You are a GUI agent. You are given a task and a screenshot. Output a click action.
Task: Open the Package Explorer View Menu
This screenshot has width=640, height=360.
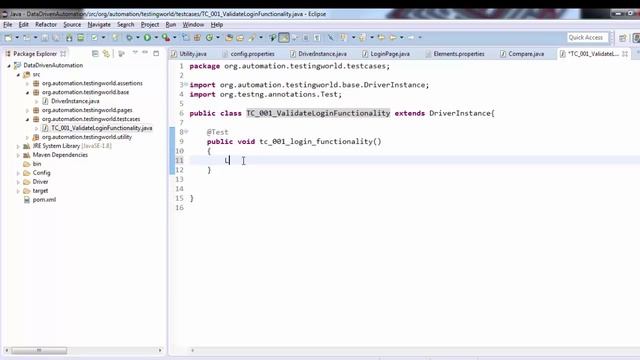[135, 53]
